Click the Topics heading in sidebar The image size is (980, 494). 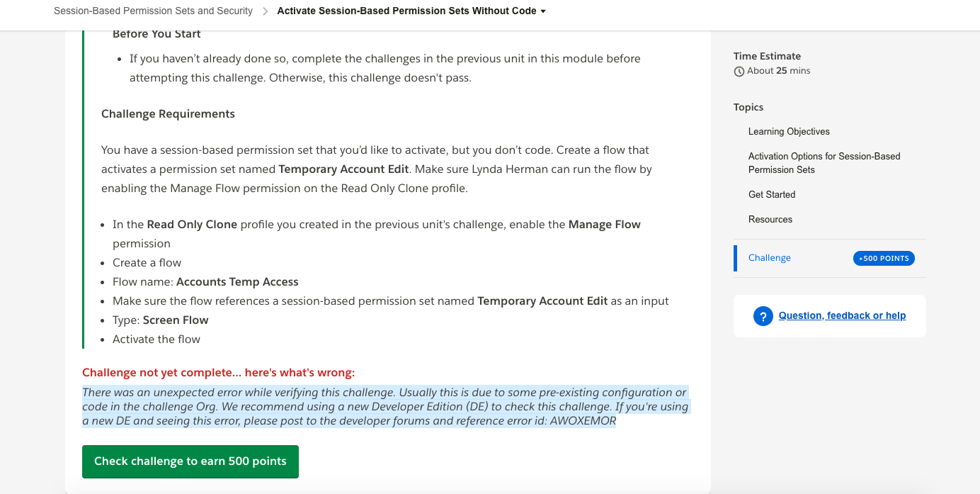(748, 108)
